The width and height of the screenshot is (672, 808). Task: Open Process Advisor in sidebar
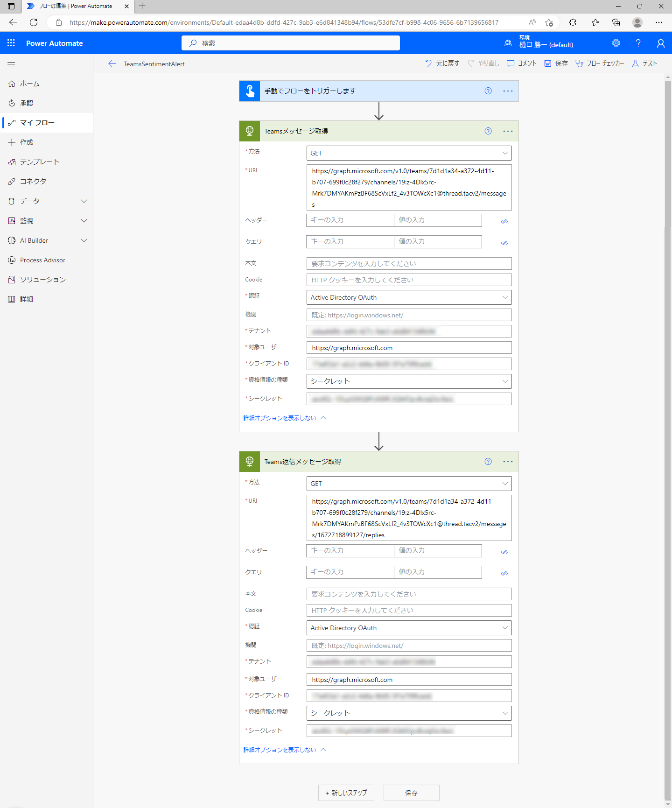(47, 260)
